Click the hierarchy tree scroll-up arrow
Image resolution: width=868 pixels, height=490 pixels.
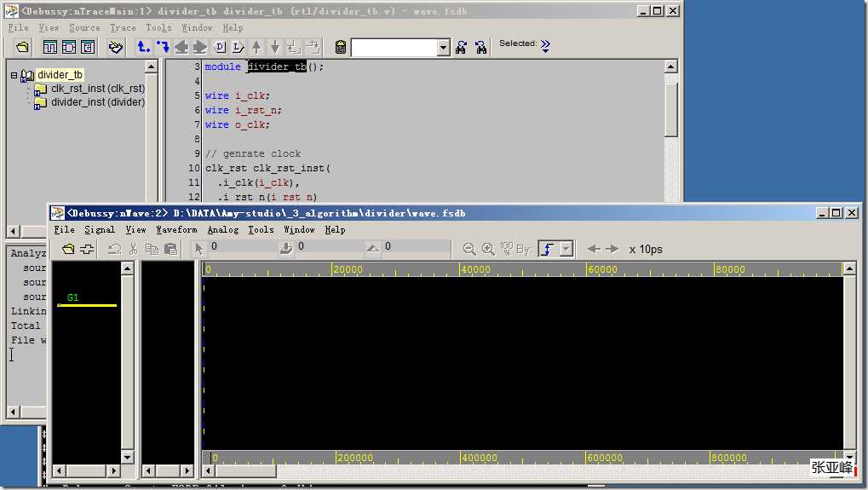(151, 67)
